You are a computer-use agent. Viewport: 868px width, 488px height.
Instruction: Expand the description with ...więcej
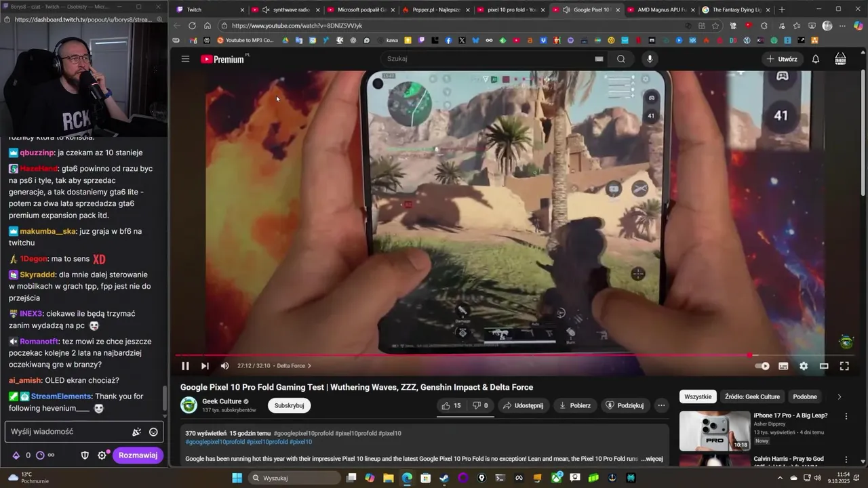(652, 459)
